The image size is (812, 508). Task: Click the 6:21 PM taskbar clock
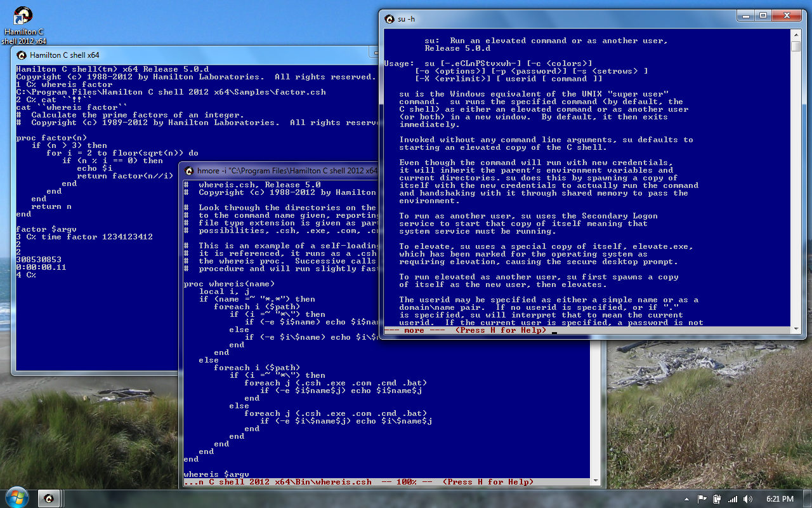[x=780, y=499]
